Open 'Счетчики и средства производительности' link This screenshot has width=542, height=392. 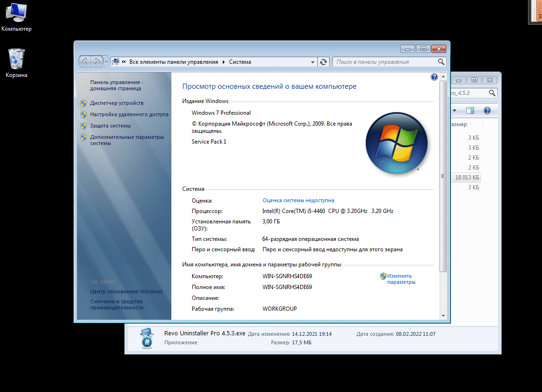coord(117,305)
